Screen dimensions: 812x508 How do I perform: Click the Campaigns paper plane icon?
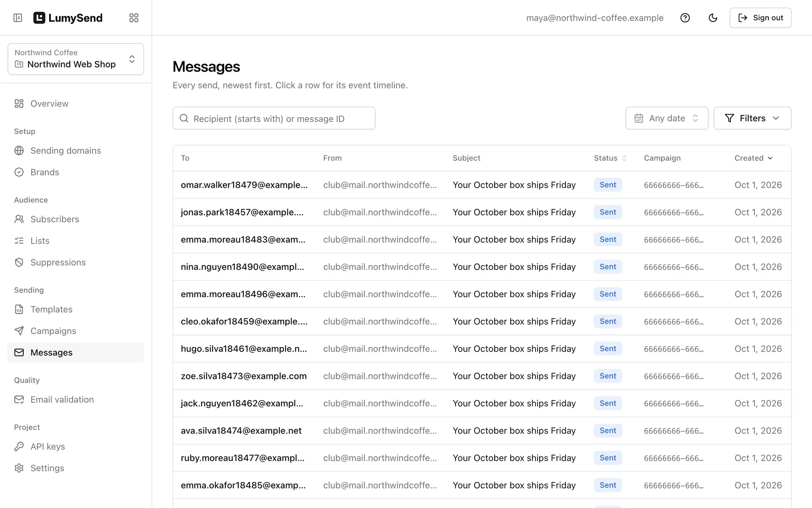pyautogui.click(x=19, y=331)
